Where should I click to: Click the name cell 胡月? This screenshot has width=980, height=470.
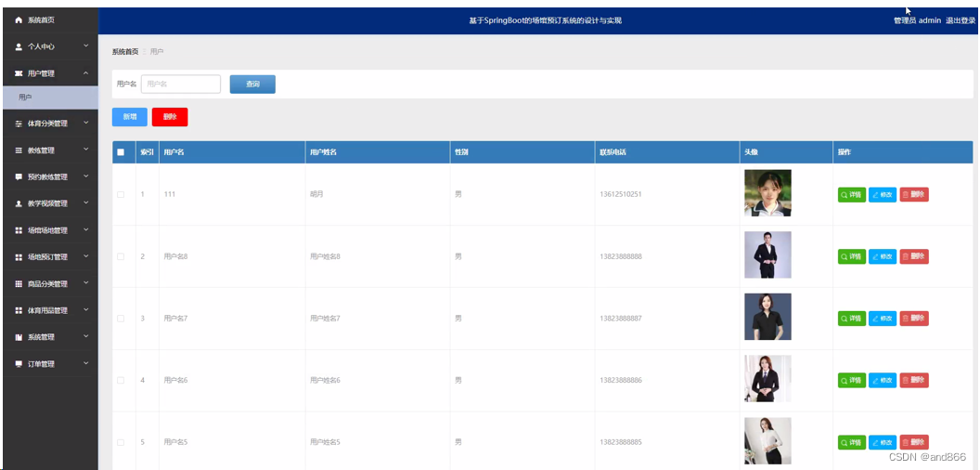tap(316, 195)
